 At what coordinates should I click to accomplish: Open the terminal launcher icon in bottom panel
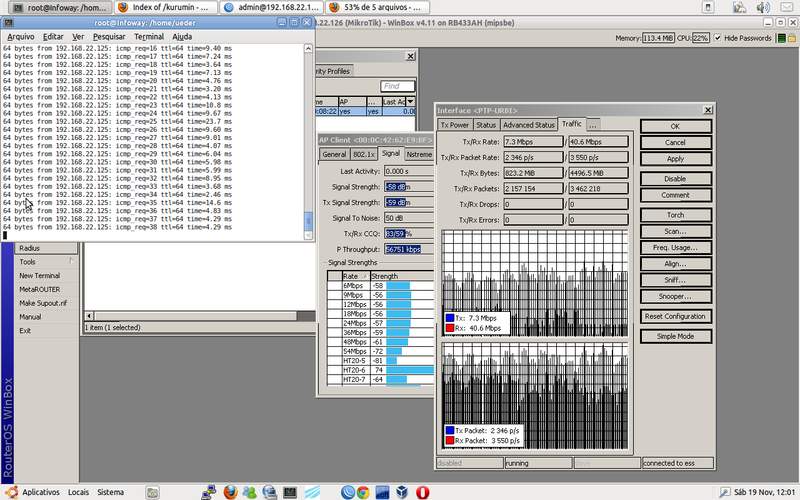289,492
